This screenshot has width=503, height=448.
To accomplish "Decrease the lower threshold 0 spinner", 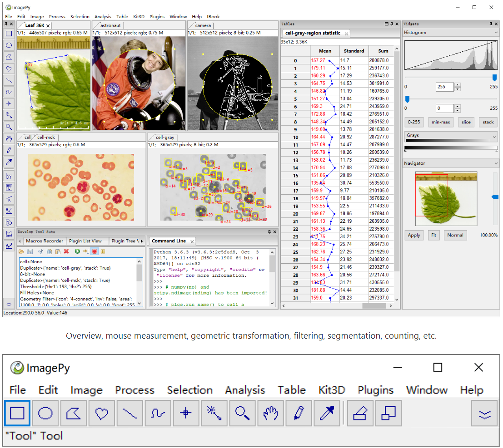I will 458,111.
